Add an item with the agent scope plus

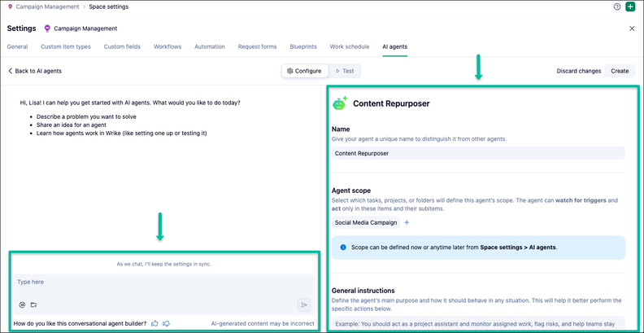click(x=407, y=222)
